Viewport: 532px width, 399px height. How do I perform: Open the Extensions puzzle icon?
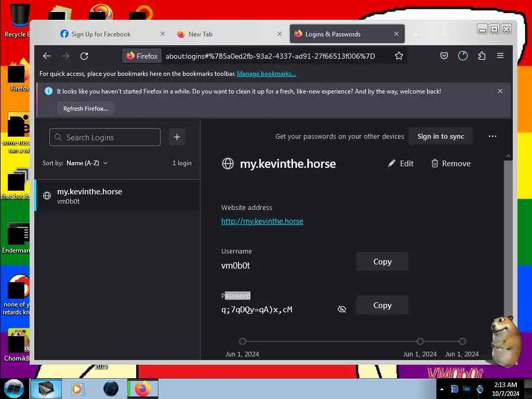coord(482,56)
